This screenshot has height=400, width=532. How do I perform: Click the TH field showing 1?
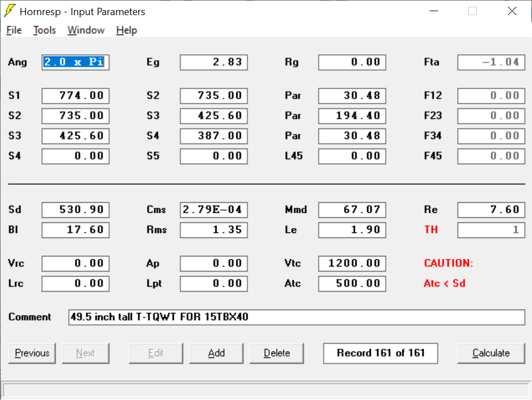(491, 230)
